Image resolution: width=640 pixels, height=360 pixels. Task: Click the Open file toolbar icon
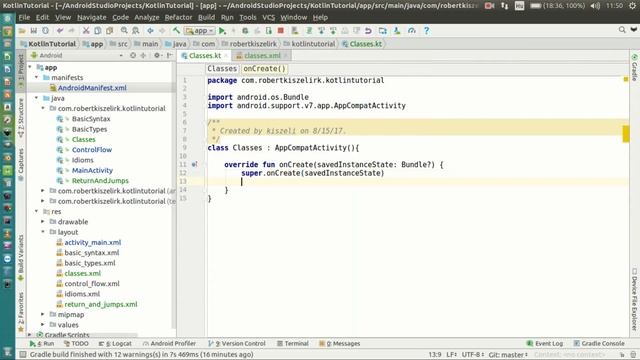[x=22, y=31]
